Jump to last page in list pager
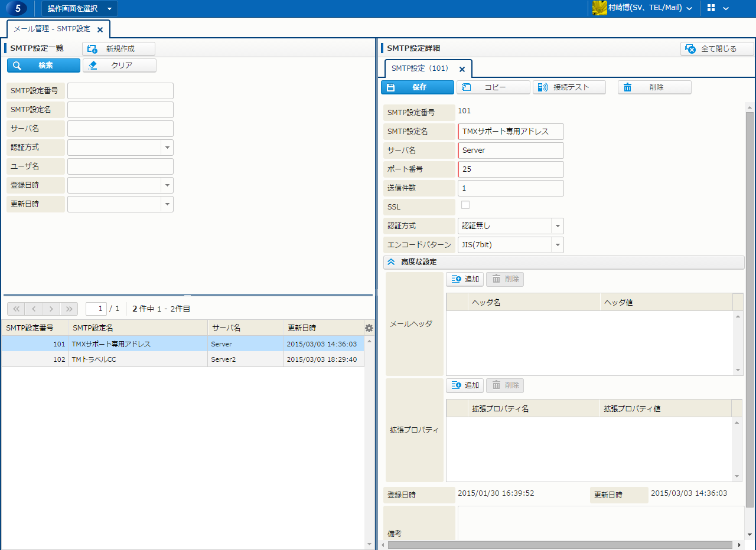 69,309
